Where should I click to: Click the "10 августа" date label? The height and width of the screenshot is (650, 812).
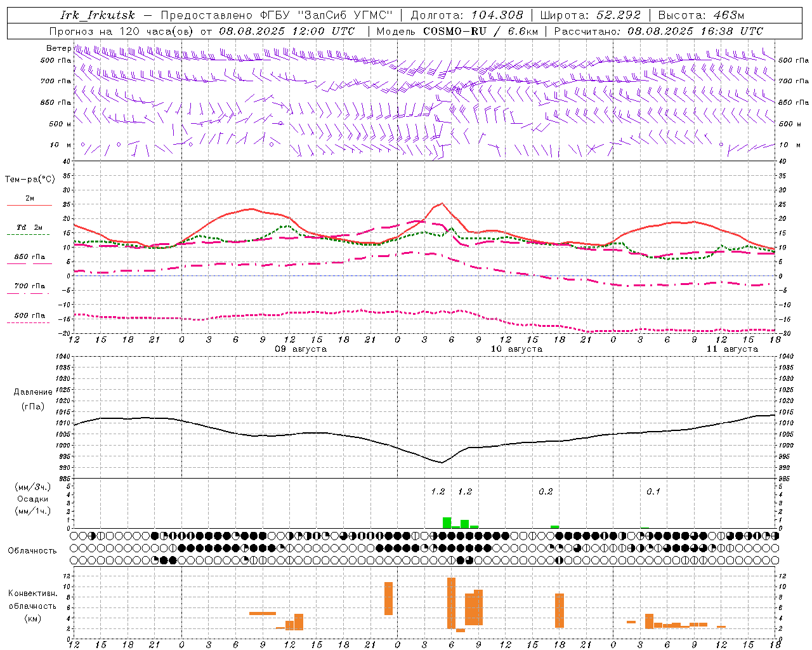pos(516,349)
